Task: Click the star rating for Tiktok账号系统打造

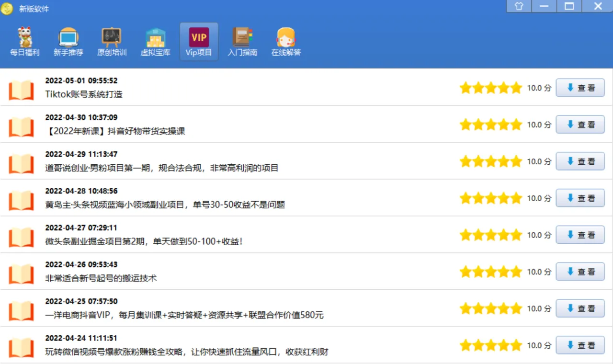Action: pos(490,88)
